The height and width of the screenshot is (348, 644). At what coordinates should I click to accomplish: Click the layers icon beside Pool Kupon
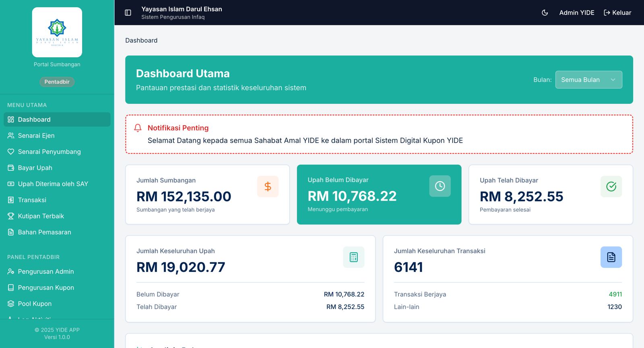[11, 304]
